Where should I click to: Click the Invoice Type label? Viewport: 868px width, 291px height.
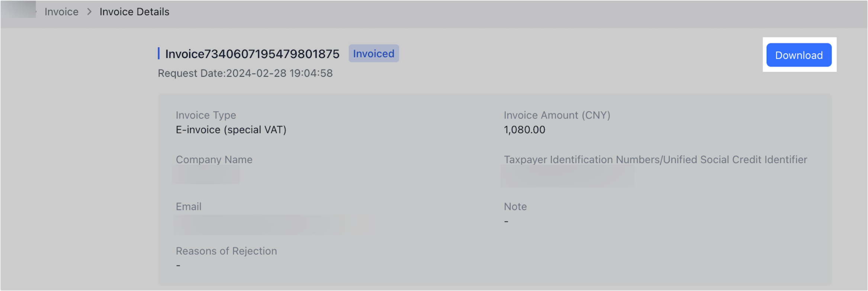click(x=206, y=115)
